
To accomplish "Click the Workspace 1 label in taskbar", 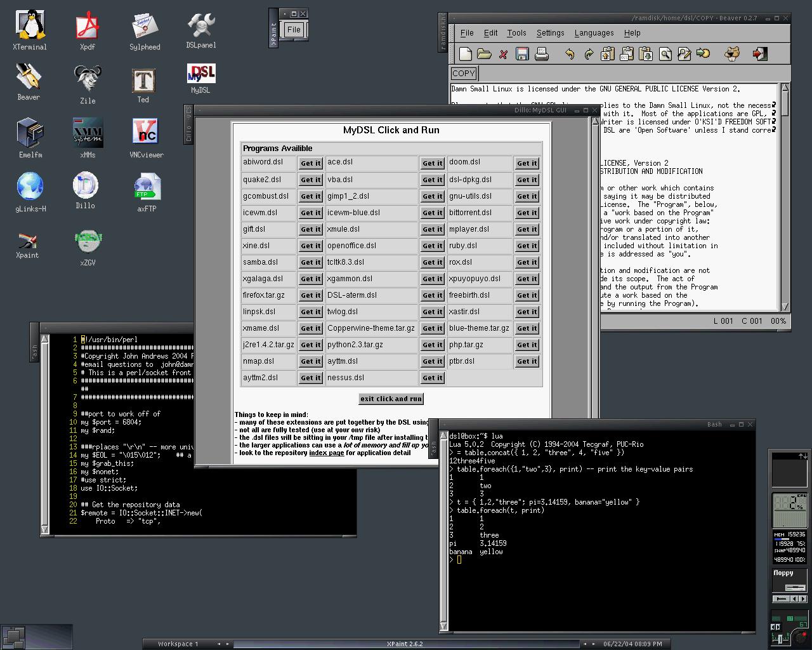I will pos(178,644).
